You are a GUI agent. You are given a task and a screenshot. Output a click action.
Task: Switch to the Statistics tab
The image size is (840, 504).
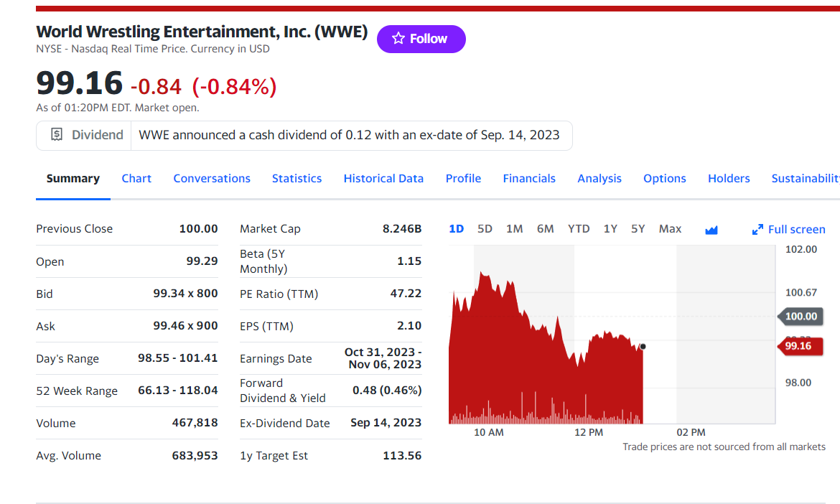(x=297, y=178)
